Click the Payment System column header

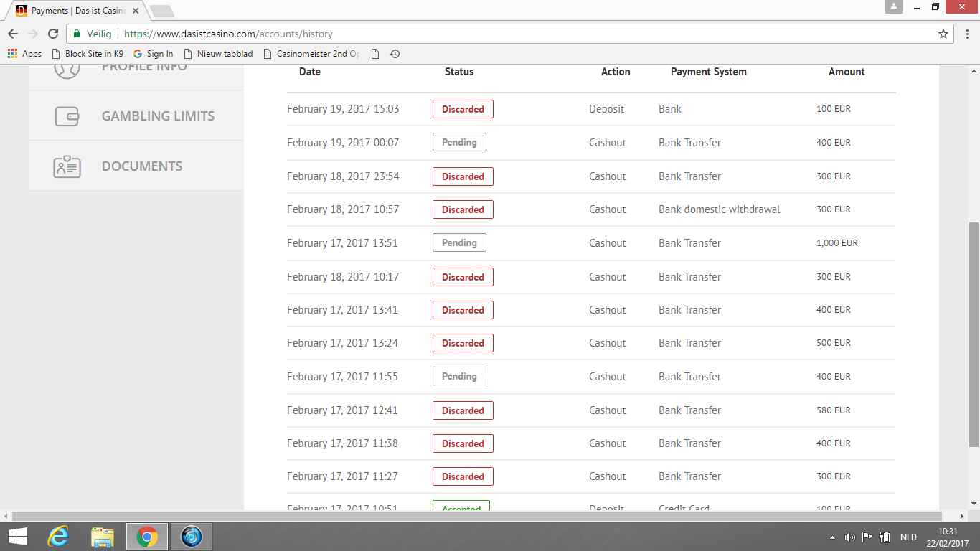(709, 72)
